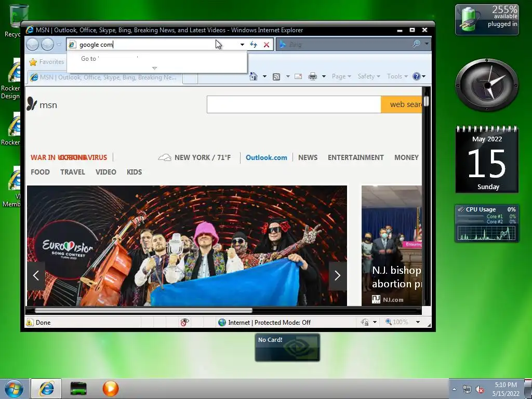
Task: Expand the address bar history dropdown
Action: 242,45
